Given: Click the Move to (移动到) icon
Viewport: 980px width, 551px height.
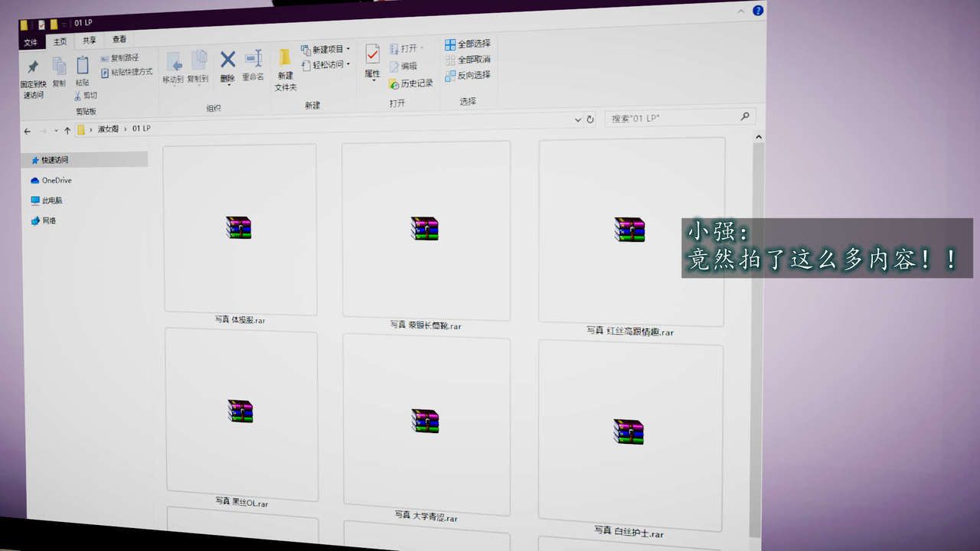Looking at the screenshot, I should click(x=174, y=63).
